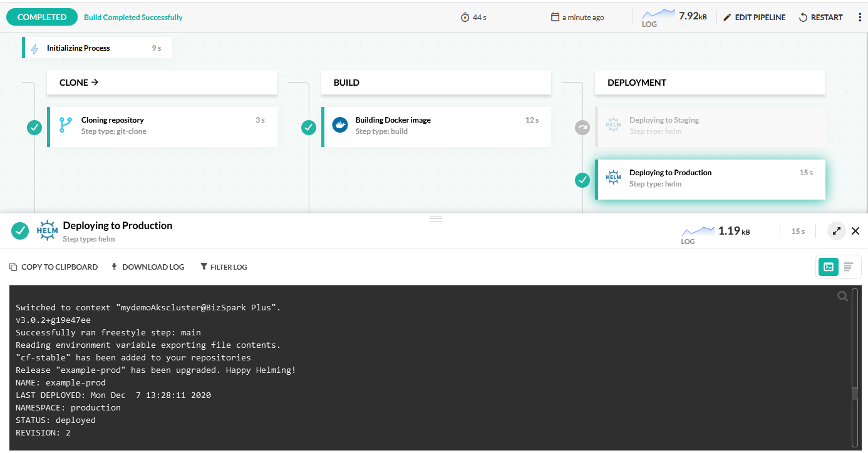Select the DEPLOYMENT stage header
The image size is (868, 453).
[x=710, y=83]
